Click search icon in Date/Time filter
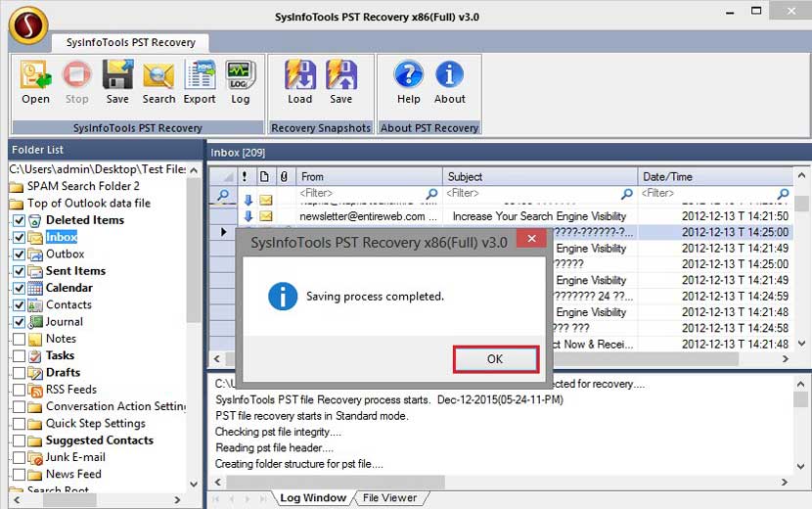Screen dimensions: 812x509 [x=783, y=194]
